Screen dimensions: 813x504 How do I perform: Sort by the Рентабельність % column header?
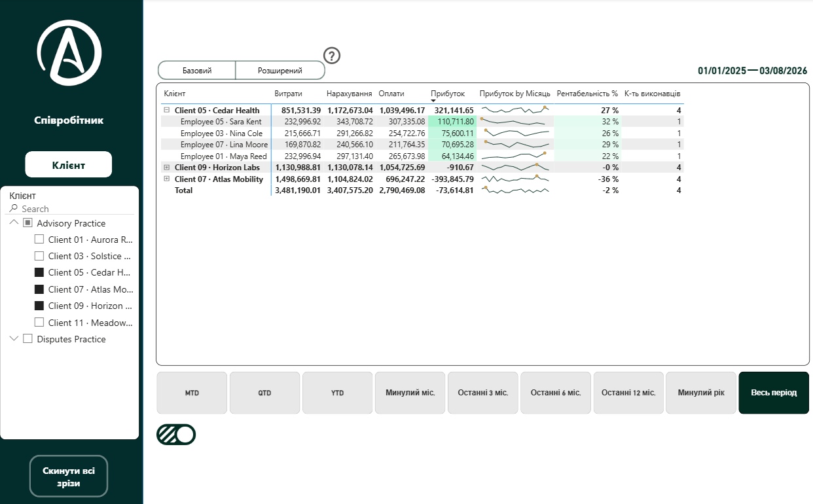pyautogui.click(x=587, y=94)
